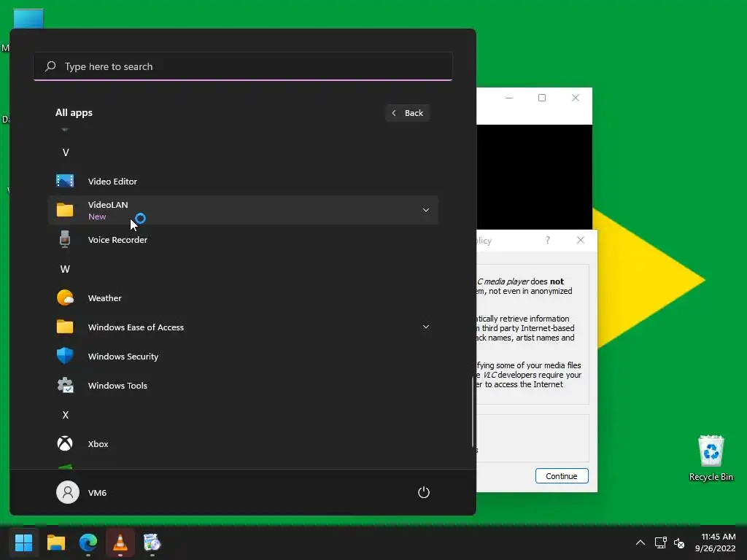Open the Power options button
This screenshot has width=747, height=560.
(424, 492)
